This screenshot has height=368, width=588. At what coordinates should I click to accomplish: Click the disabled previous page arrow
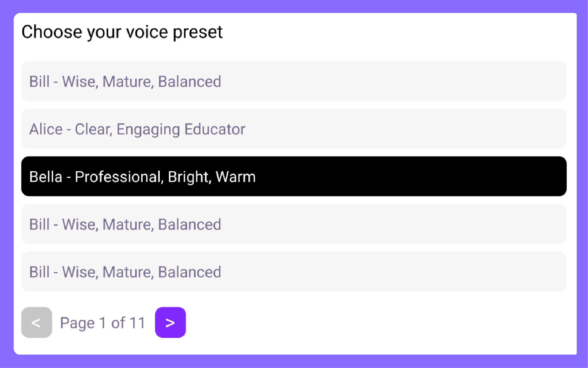(x=37, y=322)
